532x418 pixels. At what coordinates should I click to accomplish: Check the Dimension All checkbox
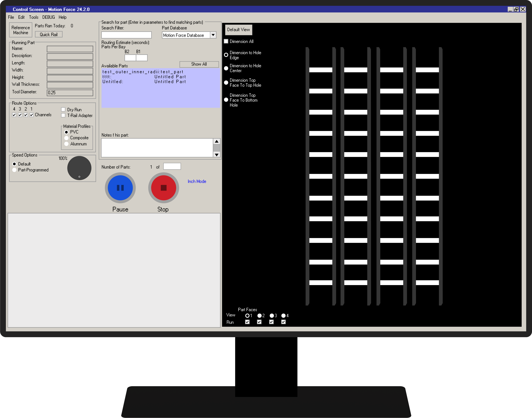coord(226,41)
